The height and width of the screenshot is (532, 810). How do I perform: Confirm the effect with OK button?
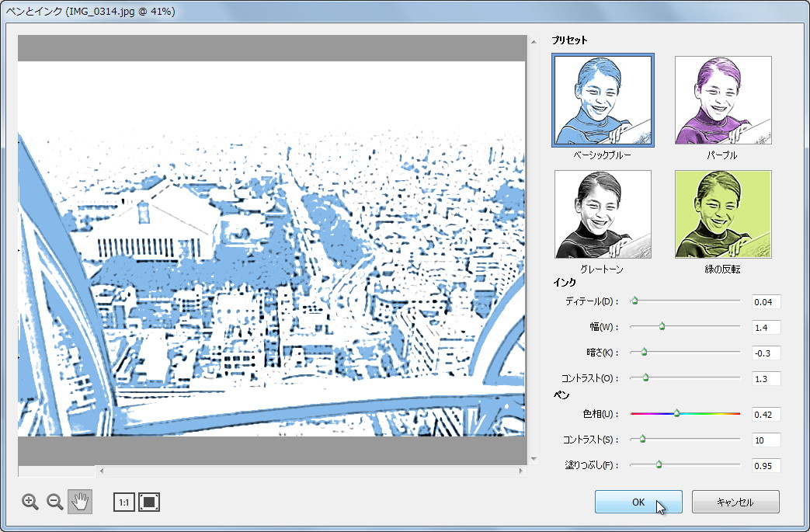click(x=638, y=502)
